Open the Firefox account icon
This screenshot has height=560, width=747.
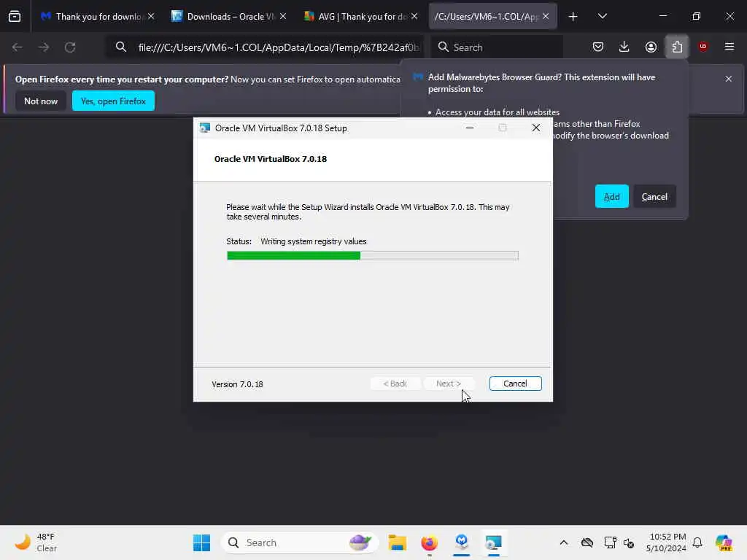tap(651, 47)
